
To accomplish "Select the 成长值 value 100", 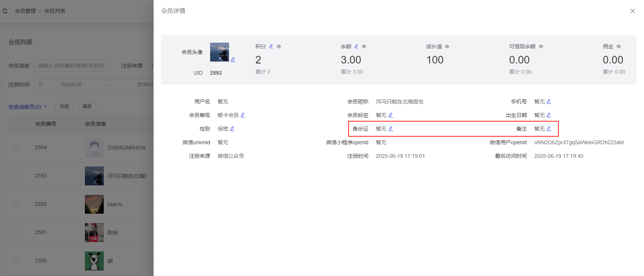I will click(x=435, y=60).
